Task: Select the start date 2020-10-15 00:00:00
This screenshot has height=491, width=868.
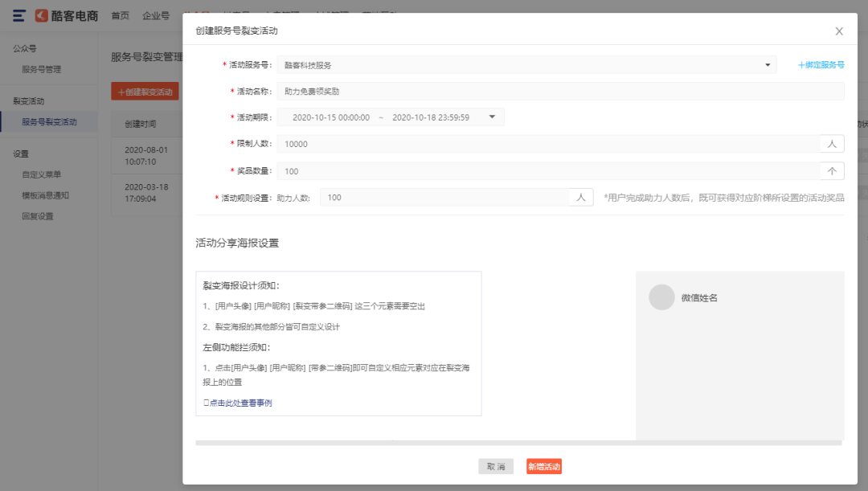Action: point(331,117)
